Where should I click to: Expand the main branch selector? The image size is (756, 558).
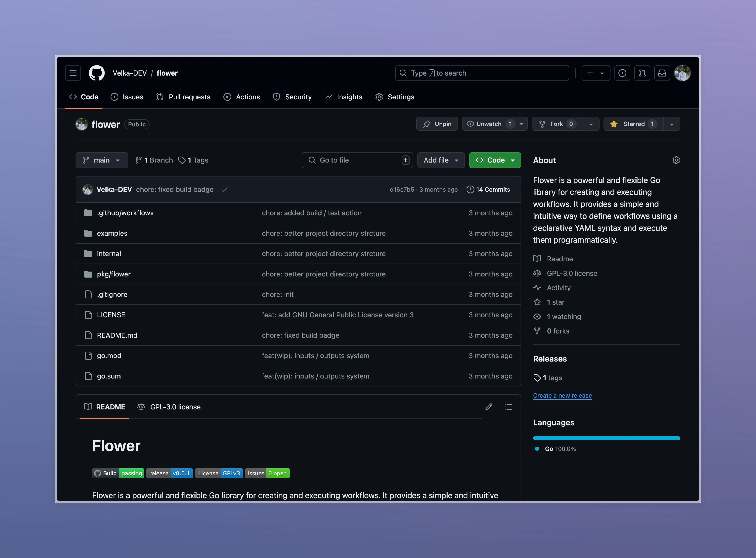point(102,160)
